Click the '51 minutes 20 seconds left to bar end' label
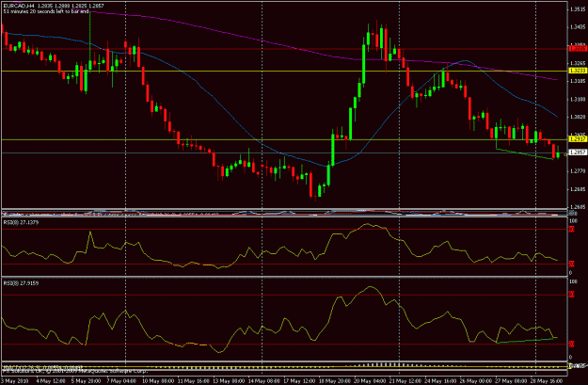The height and width of the screenshot is (385, 588). (x=46, y=11)
